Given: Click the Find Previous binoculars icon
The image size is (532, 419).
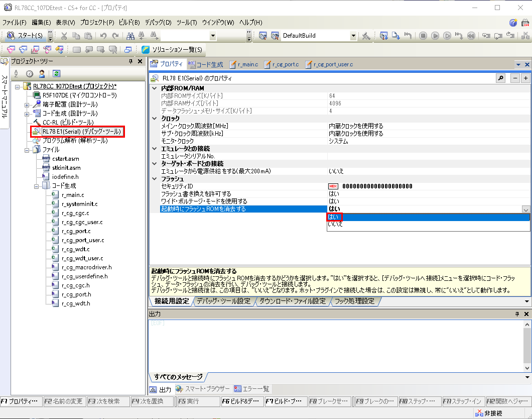Looking at the screenshot, I should (x=142, y=36).
